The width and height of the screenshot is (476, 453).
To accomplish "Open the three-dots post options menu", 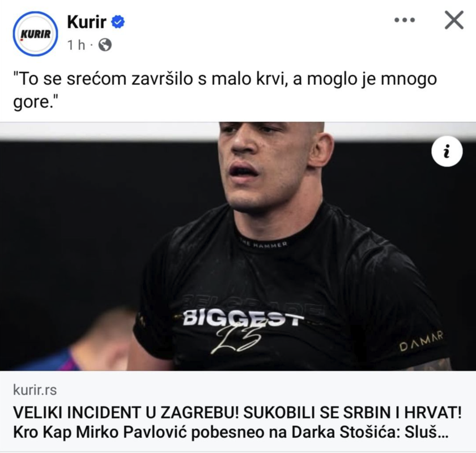I will [x=405, y=20].
